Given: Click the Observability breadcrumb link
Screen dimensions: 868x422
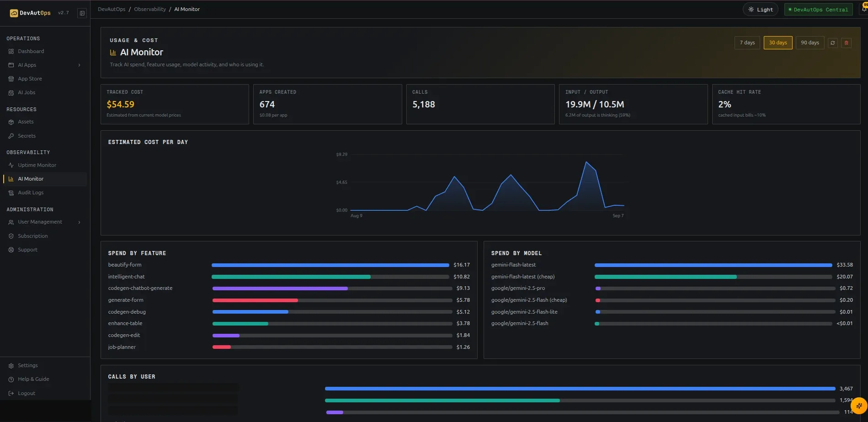Looking at the screenshot, I should pyautogui.click(x=150, y=10).
